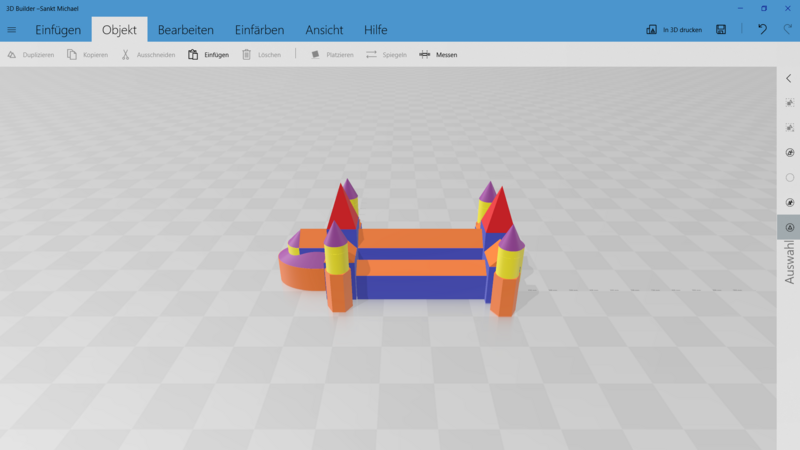Undo the last action
This screenshot has height=450, width=800.
(x=762, y=30)
